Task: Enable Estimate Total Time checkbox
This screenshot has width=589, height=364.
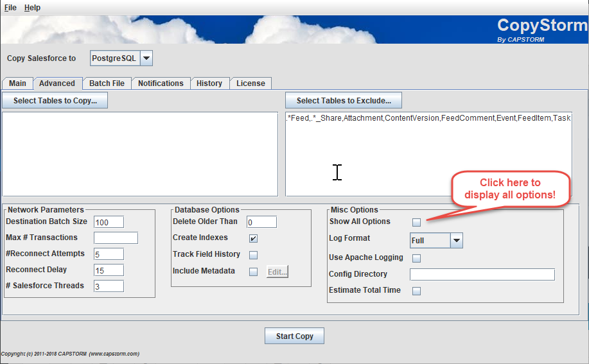Action: 416,291
